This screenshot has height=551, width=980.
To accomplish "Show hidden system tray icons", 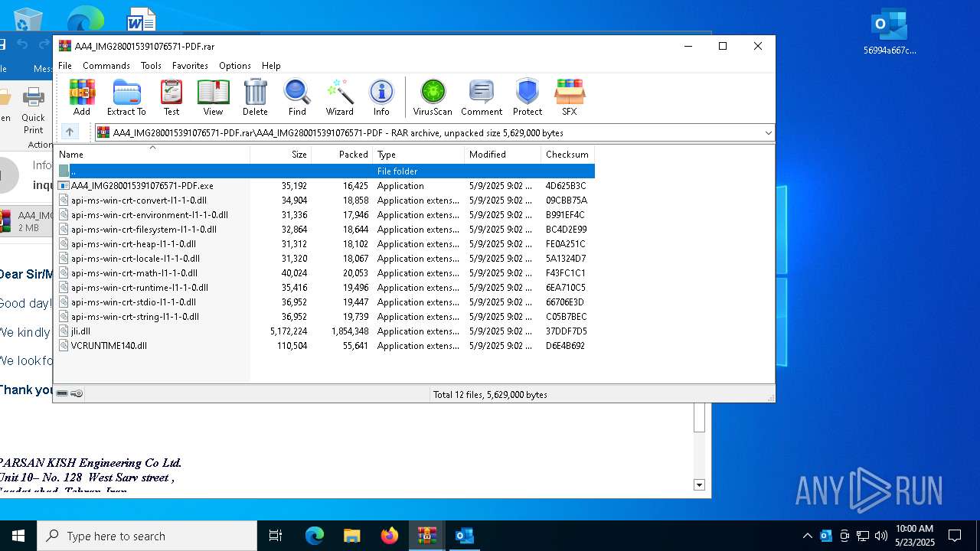I will coord(807,536).
